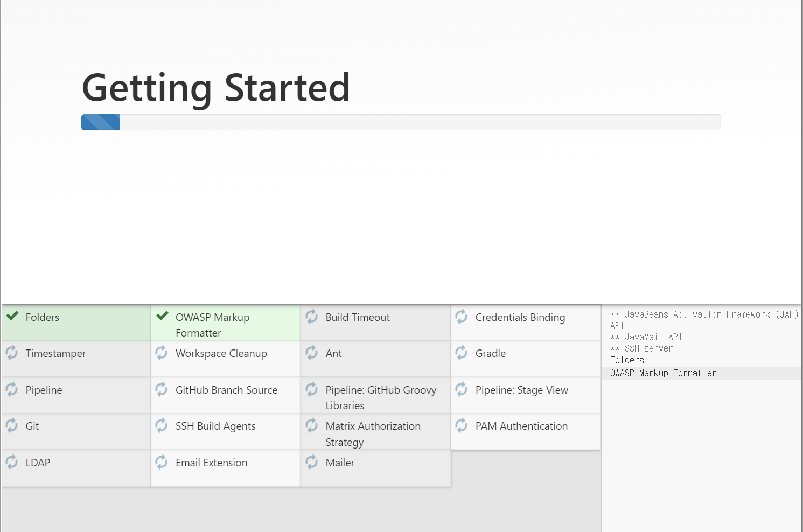Image resolution: width=803 pixels, height=532 pixels.
Task: Click the JavaMail API log entry
Action: 646,337
